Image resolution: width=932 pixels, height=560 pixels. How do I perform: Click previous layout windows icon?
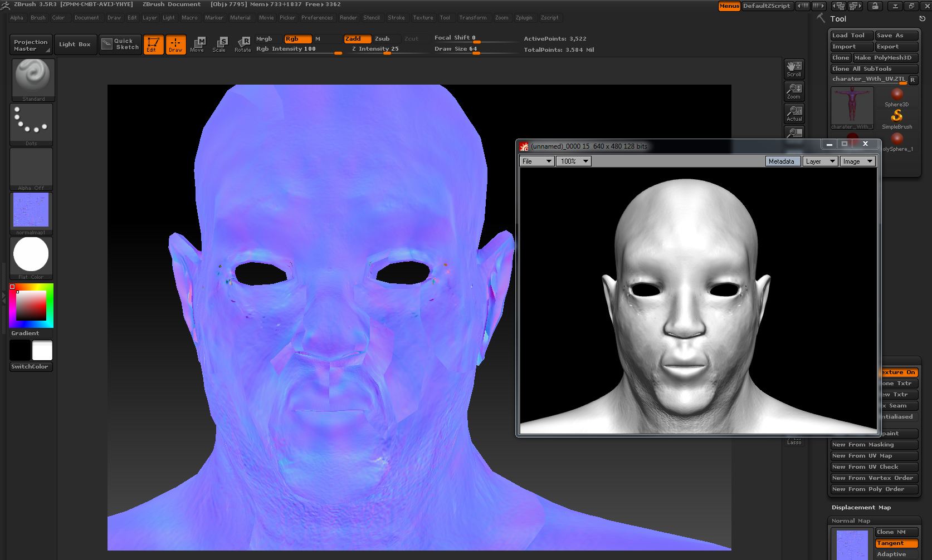(x=838, y=6)
